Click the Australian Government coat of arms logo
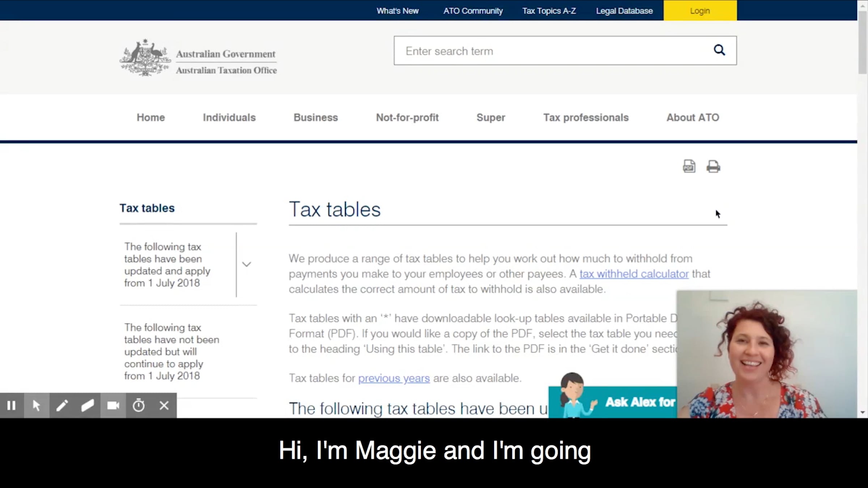The height and width of the screenshot is (488, 868). 145,58
